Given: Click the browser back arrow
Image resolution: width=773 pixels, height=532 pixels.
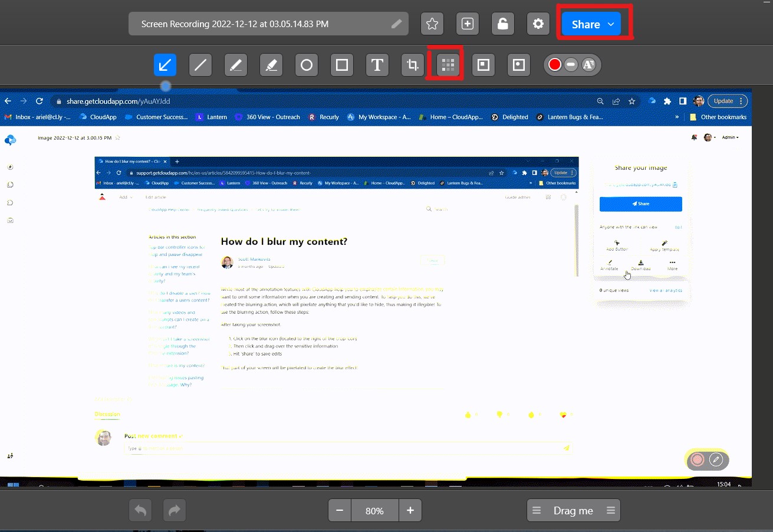Looking at the screenshot, I should click(8, 101).
